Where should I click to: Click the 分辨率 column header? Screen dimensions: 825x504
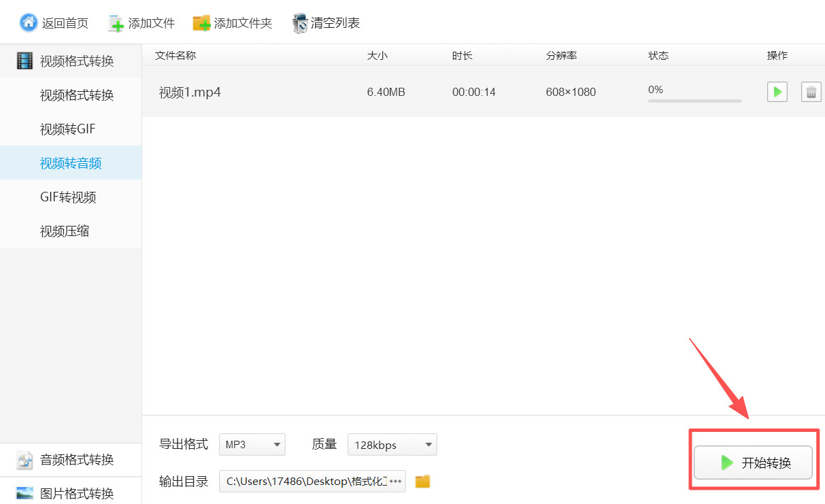point(561,56)
